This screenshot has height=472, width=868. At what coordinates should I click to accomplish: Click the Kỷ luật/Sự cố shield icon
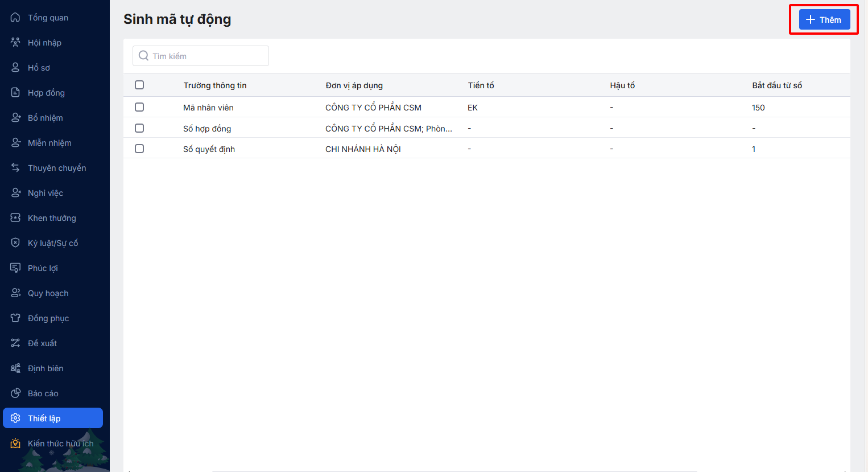[x=15, y=243]
